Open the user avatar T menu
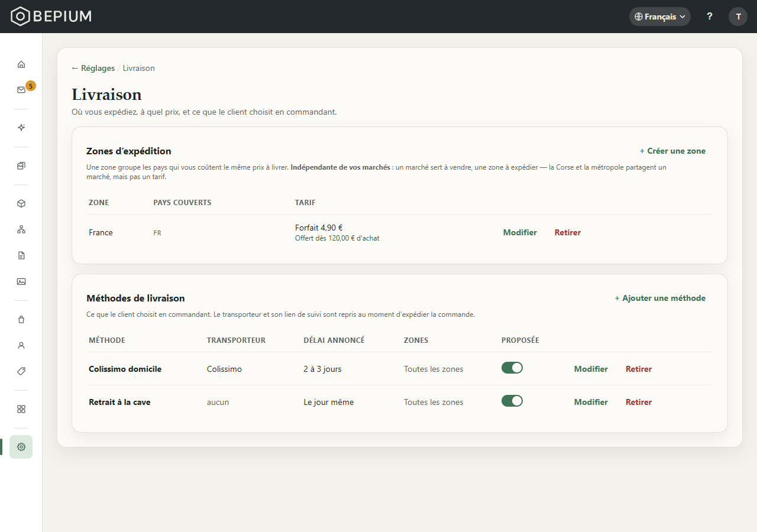 coord(738,17)
